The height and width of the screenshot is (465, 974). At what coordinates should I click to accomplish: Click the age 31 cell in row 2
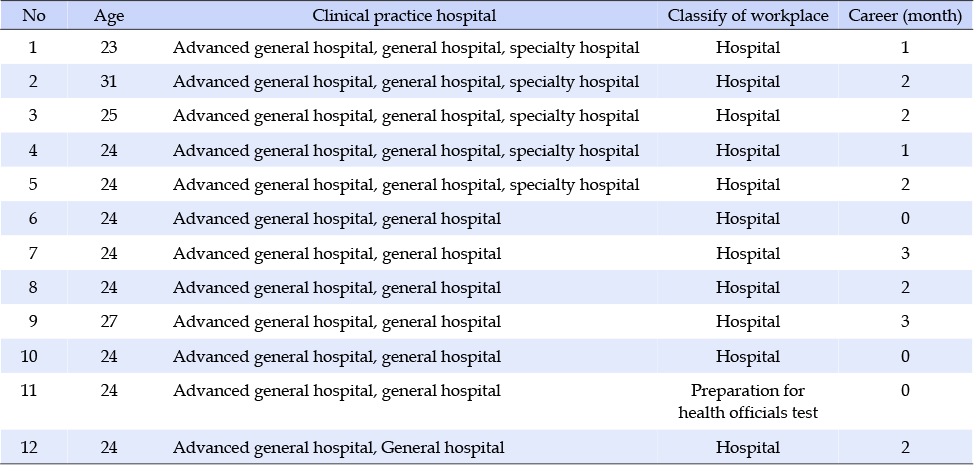pyautogui.click(x=109, y=81)
